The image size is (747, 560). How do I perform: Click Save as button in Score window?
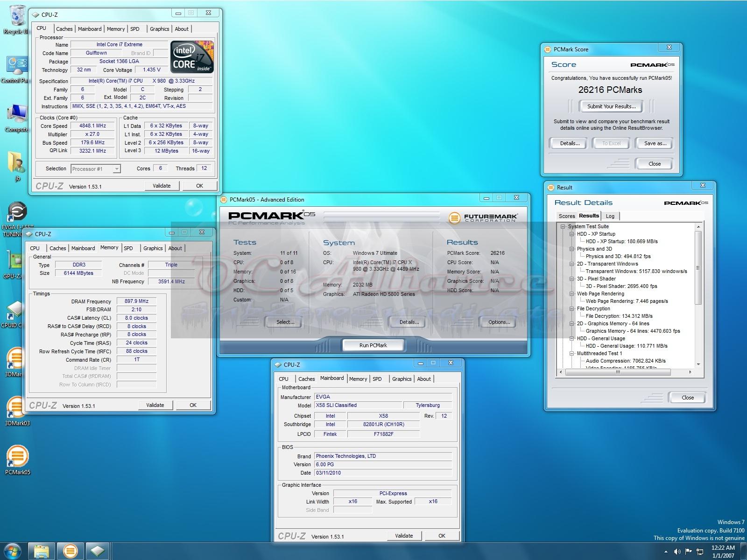tap(655, 143)
